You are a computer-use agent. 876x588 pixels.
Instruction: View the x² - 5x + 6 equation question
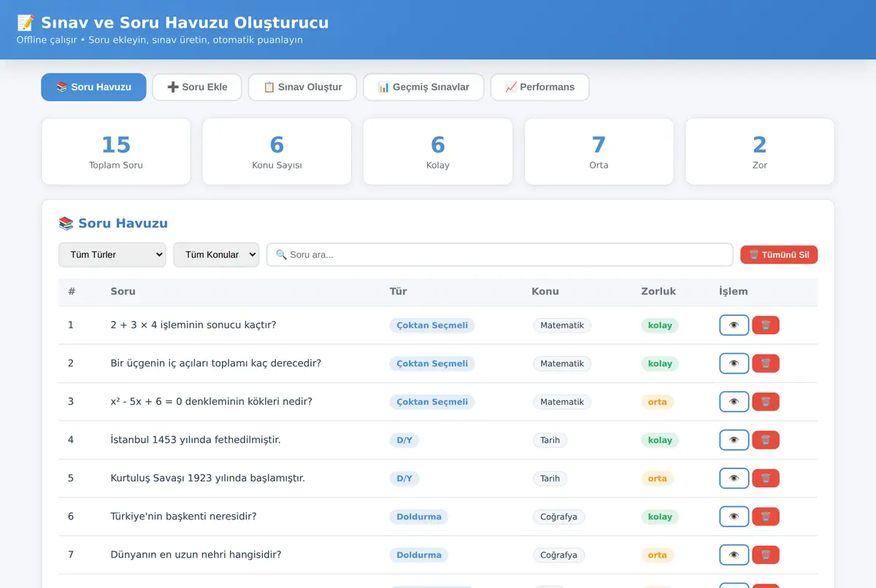click(734, 402)
